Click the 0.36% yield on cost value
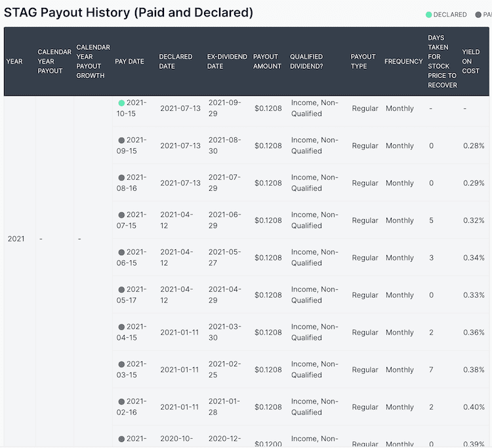 click(474, 333)
